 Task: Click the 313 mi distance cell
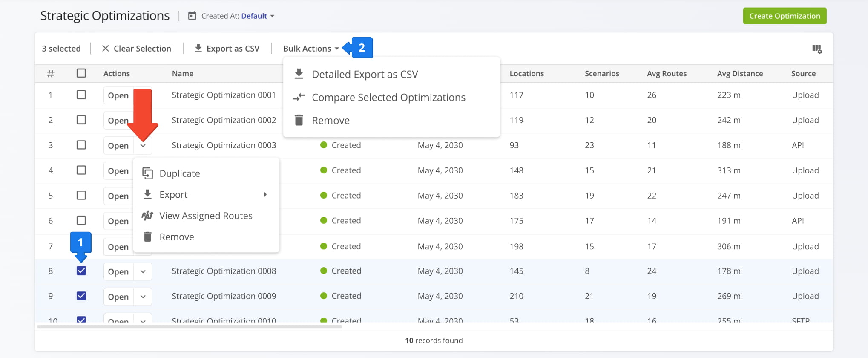730,170
